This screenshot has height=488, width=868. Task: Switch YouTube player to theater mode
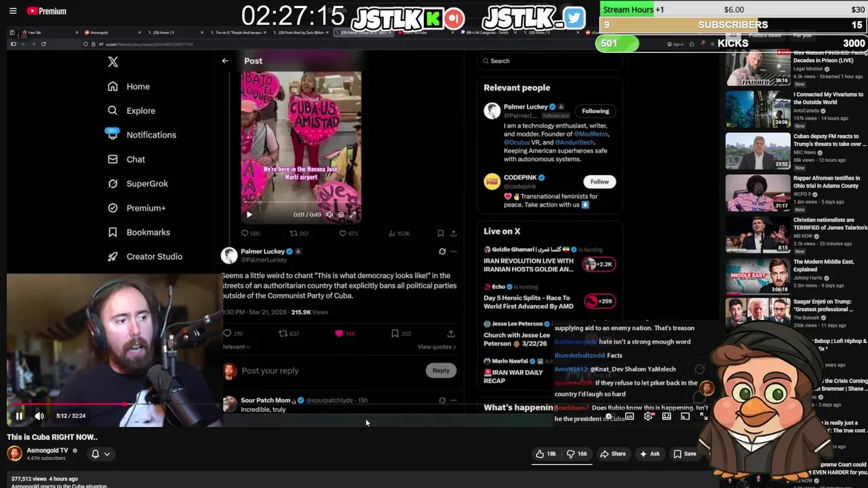click(667, 416)
